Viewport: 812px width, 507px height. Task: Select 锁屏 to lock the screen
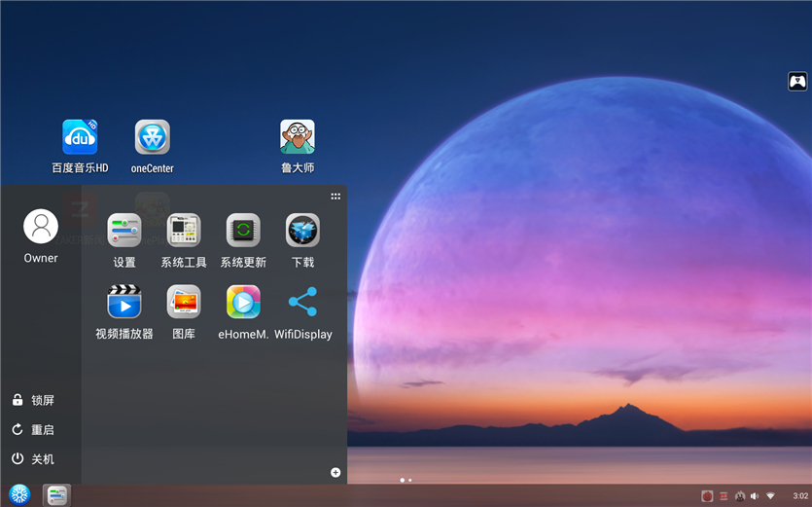tap(33, 400)
